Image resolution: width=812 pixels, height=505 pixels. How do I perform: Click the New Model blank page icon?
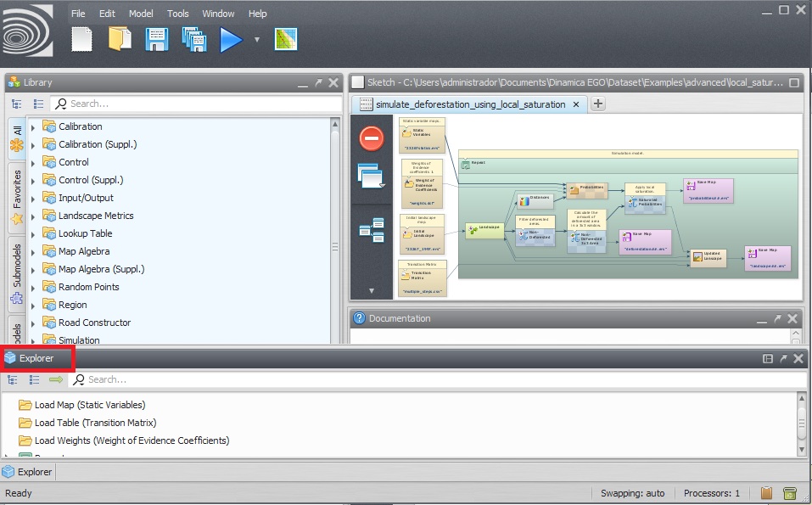(x=81, y=39)
